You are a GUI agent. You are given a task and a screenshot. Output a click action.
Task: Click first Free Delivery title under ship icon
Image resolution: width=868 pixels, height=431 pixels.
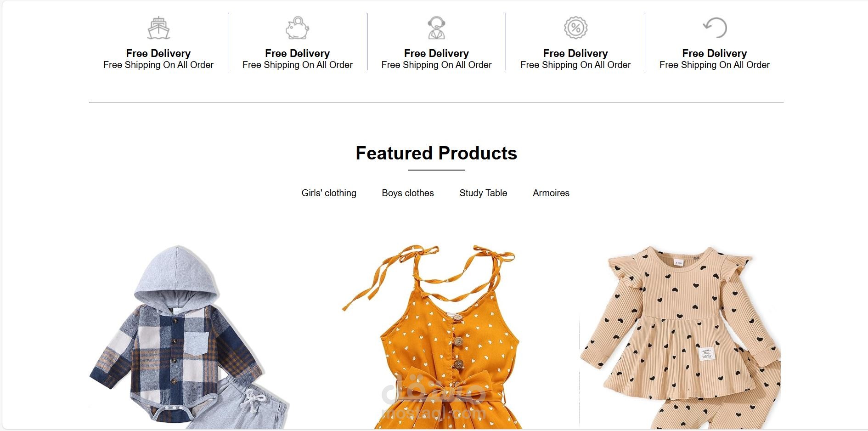pyautogui.click(x=158, y=53)
